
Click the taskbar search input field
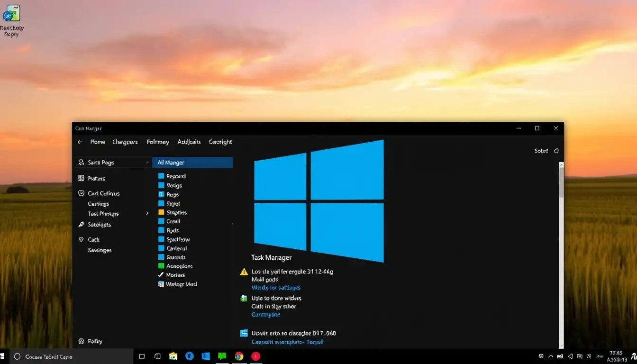[71, 356]
